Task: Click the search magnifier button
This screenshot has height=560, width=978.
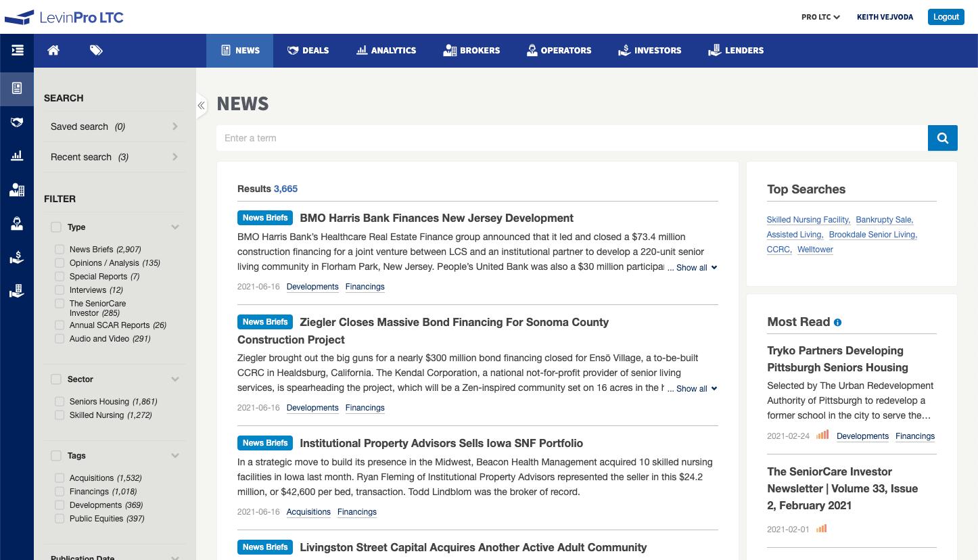Action: pos(943,138)
